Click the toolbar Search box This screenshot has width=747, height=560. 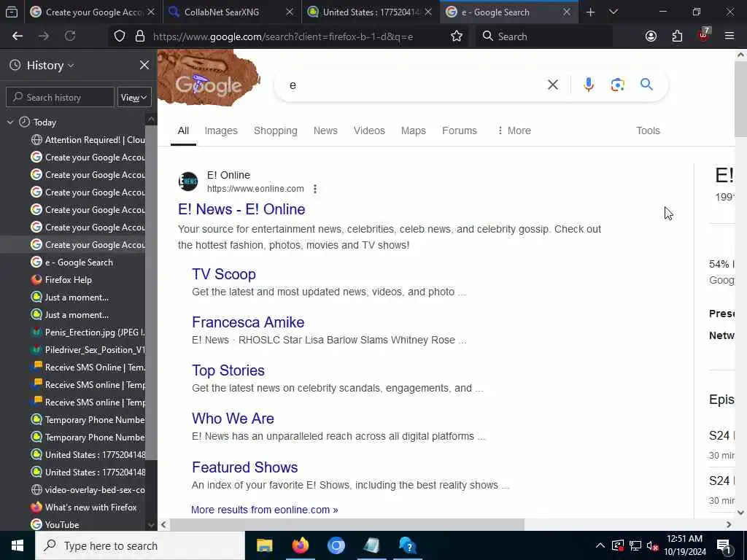(x=544, y=36)
